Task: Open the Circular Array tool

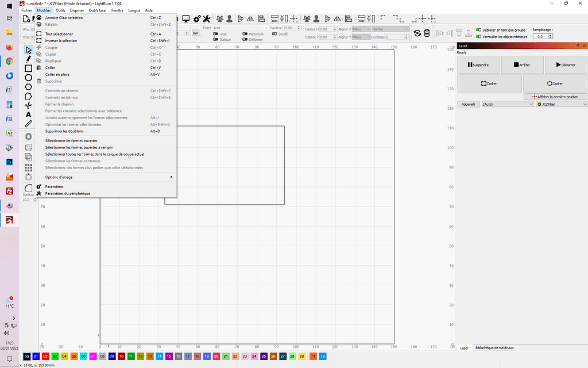Action: [x=29, y=177]
